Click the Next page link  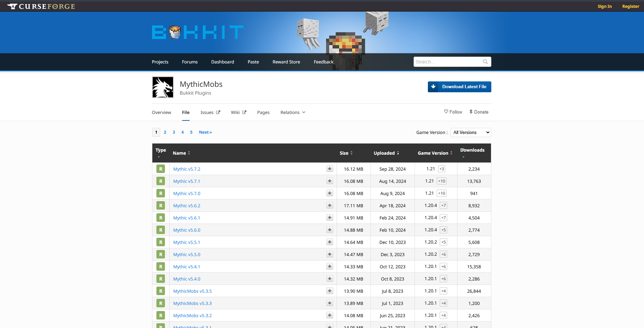(x=205, y=132)
